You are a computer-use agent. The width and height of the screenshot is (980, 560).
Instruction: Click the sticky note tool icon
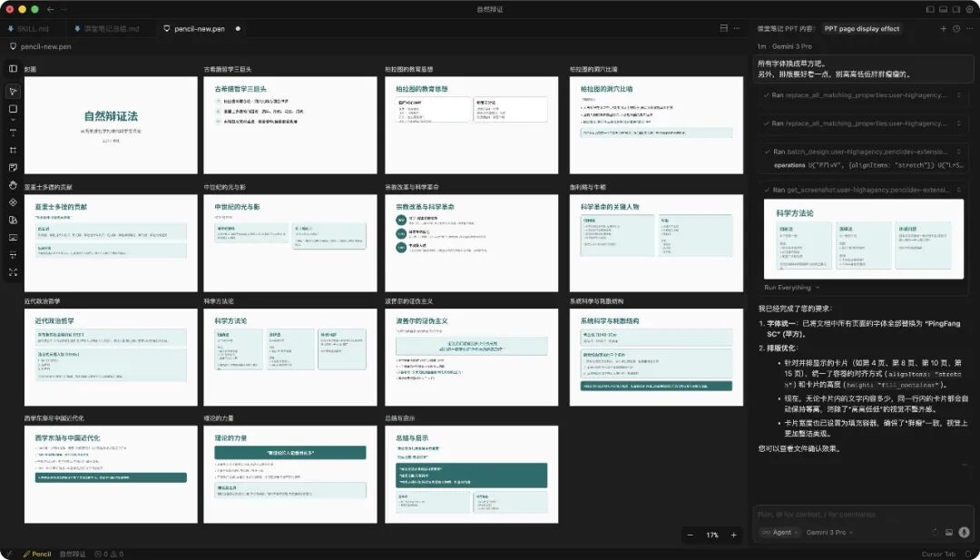(13, 167)
